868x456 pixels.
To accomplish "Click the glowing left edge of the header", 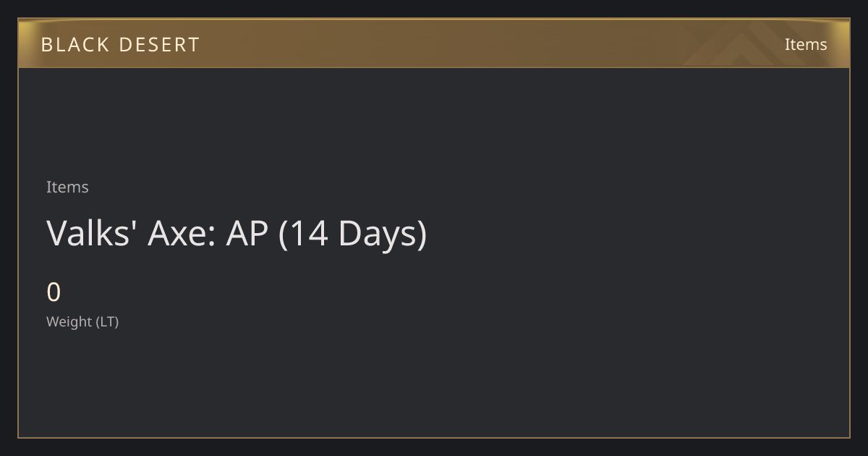I will 26,43.
